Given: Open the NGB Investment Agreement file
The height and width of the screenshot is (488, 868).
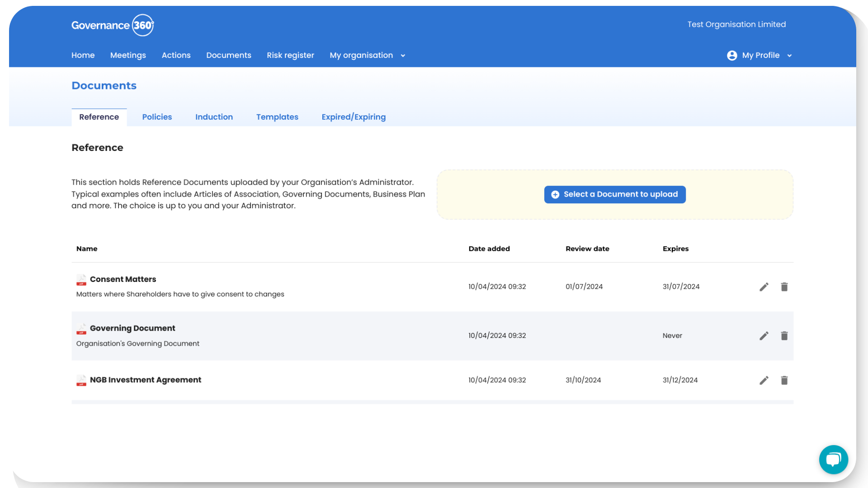Looking at the screenshot, I should 146,380.
